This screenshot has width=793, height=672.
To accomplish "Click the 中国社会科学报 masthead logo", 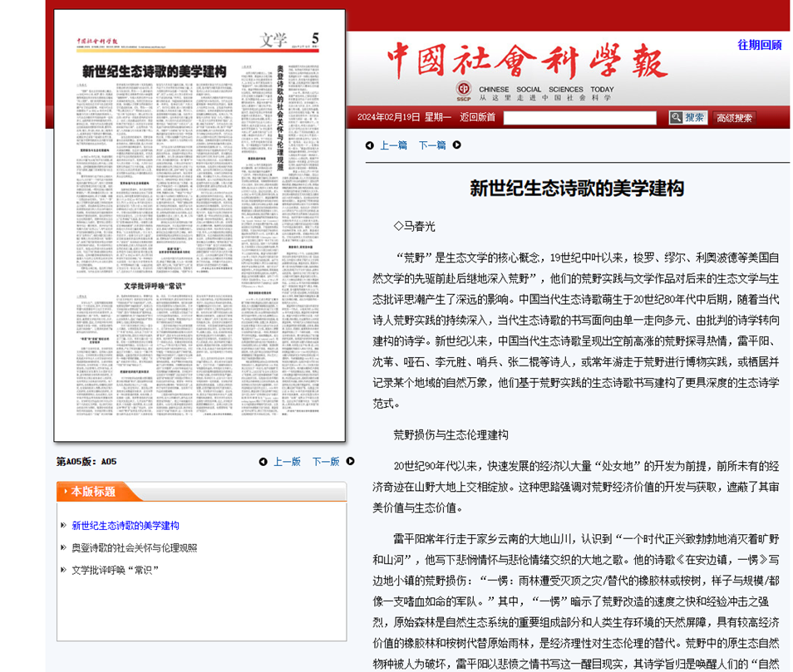I will (x=528, y=60).
